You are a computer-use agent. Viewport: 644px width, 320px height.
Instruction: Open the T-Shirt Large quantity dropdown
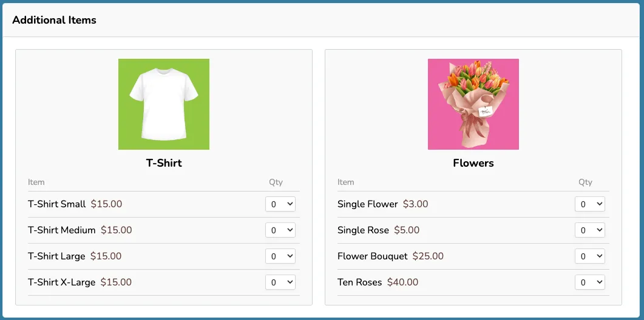pos(280,256)
